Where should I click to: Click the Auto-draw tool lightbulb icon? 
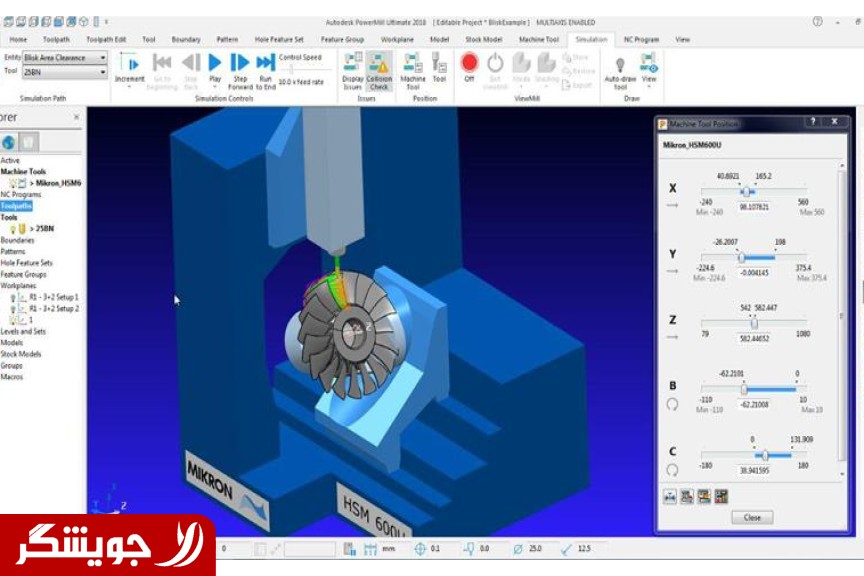[620, 63]
